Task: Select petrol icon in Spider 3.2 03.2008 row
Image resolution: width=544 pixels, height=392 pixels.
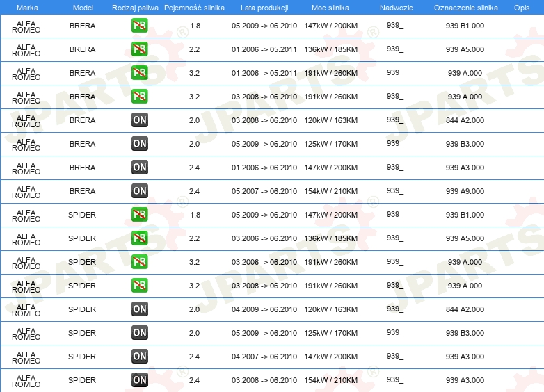Action: click(139, 285)
